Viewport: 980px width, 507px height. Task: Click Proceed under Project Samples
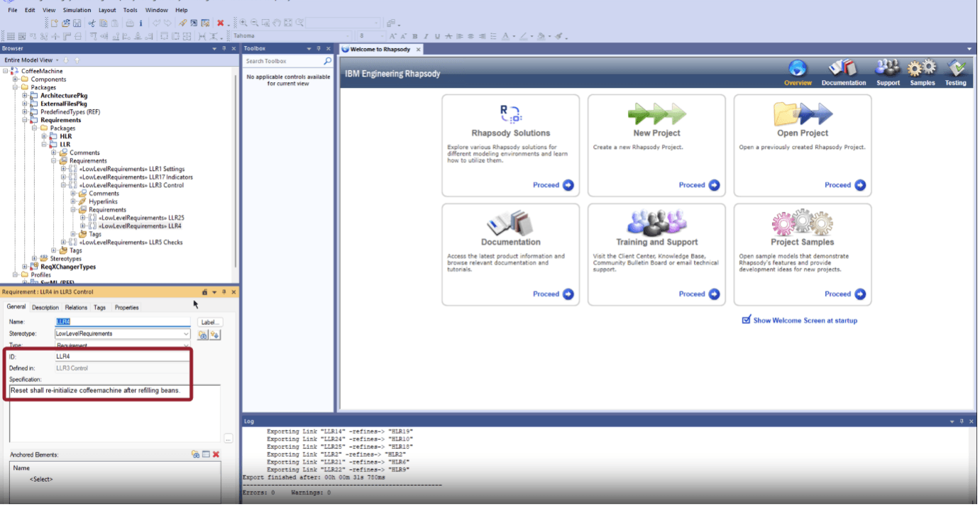pyautogui.click(x=845, y=294)
